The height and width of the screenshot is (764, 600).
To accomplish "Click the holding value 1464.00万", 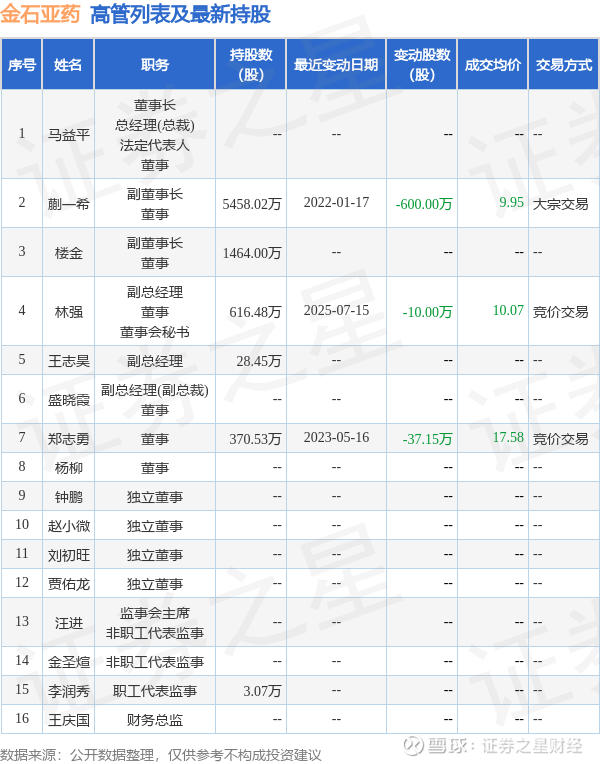I will (x=252, y=253).
